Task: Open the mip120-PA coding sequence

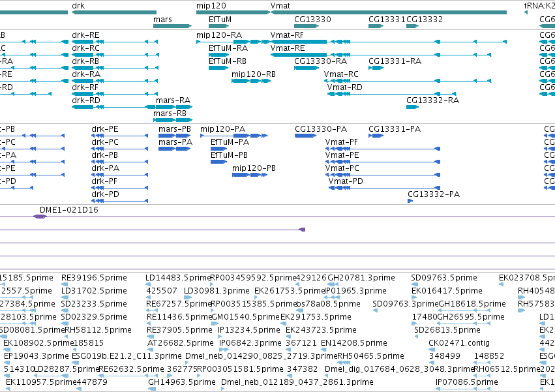Action: [234, 136]
